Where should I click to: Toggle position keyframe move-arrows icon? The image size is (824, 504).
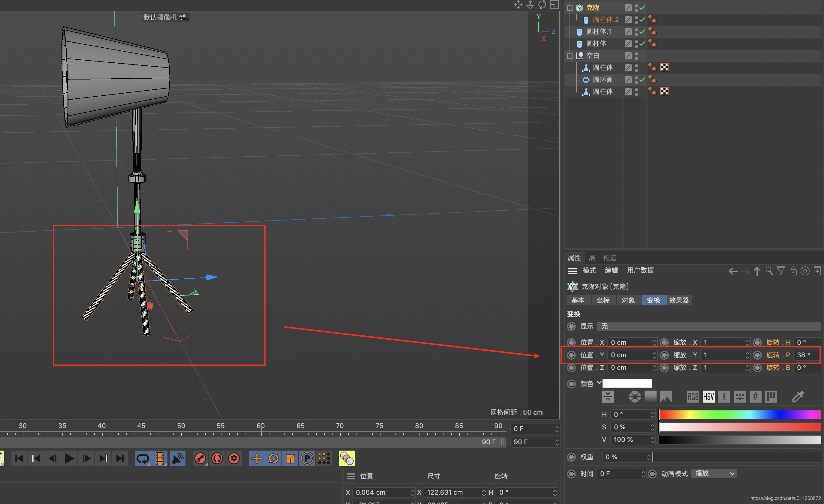(x=257, y=458)
